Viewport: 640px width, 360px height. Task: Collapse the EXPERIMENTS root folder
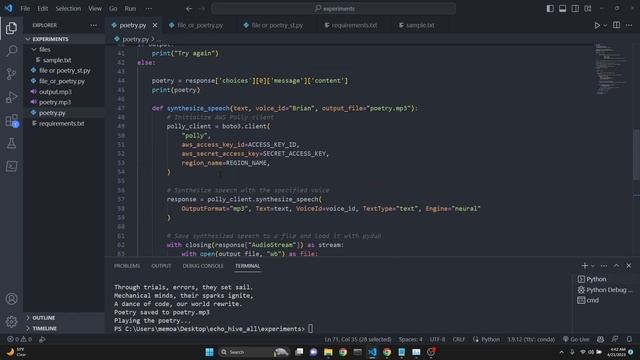click(64, 39)
